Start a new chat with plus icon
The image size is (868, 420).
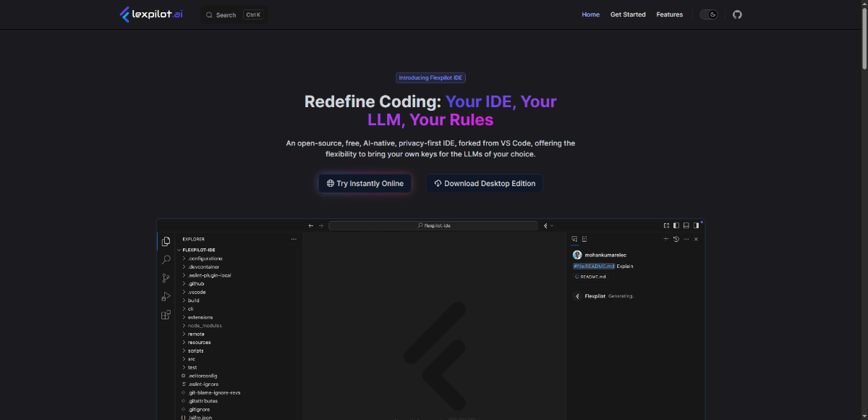(x=666, y=239)
